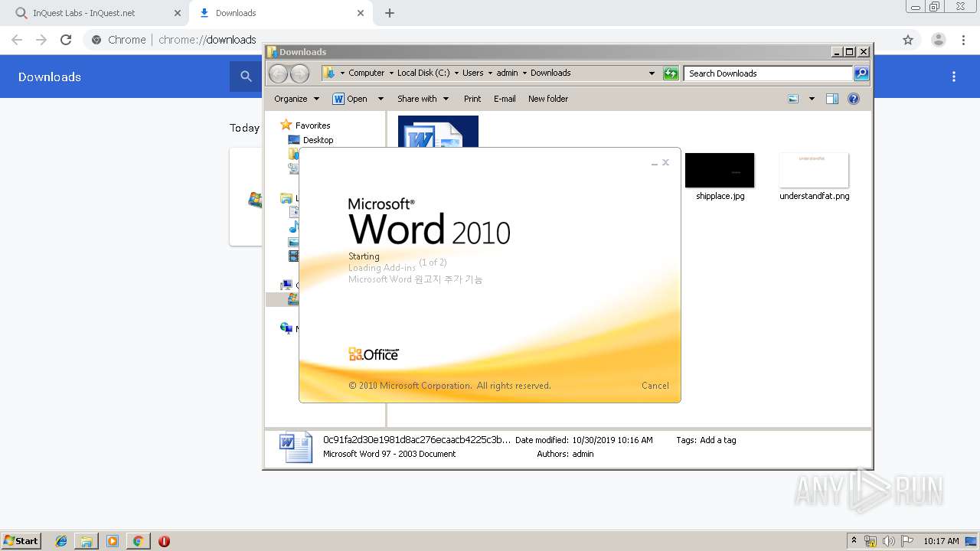980x551 pixels.
Task: Expand the Open button dropdown arrow
Action: coord(381,99)
